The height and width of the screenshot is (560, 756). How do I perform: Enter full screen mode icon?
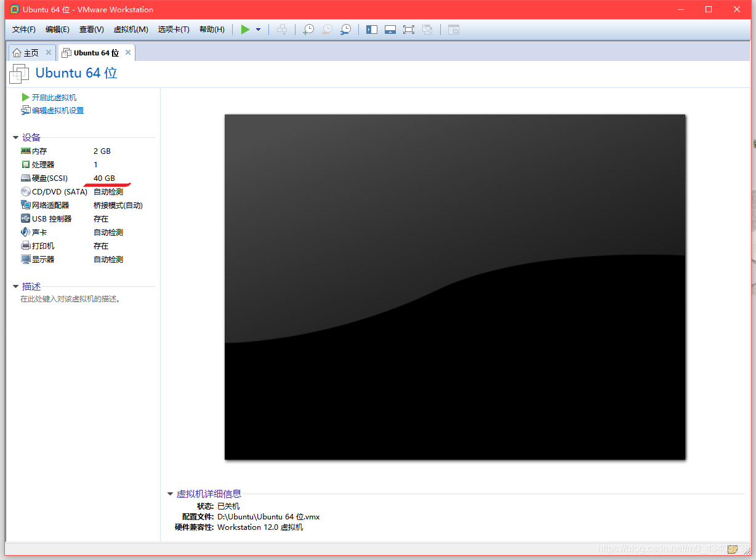tap(409, 30)
